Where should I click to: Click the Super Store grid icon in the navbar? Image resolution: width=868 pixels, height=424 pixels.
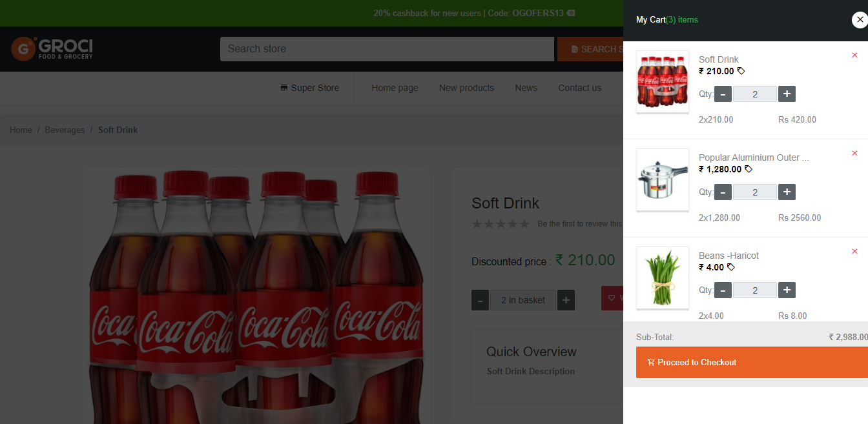tap(283, 87)
